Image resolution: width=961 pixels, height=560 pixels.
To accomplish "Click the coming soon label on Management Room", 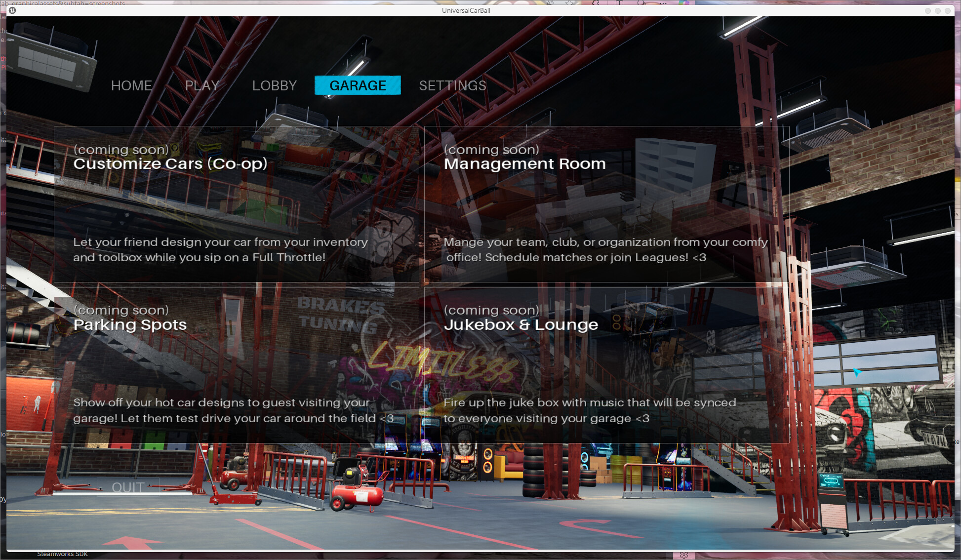I will pos(491,150).
